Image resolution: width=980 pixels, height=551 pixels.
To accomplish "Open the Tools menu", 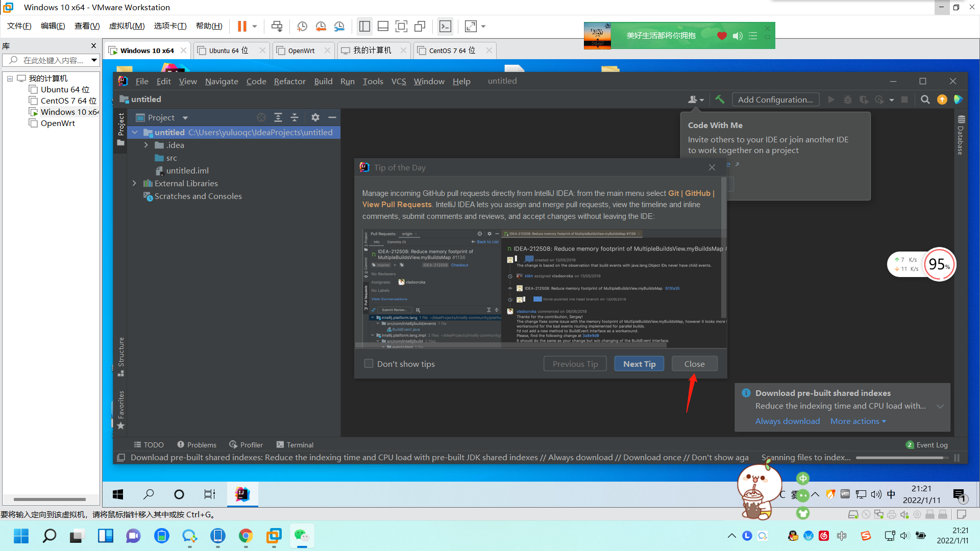I will point(373,81).
